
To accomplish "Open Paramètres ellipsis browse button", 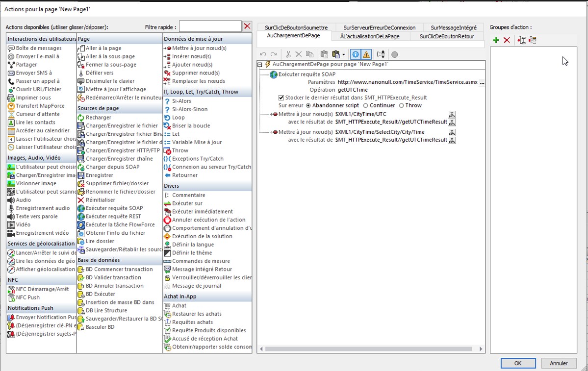I will pos(482,83).
